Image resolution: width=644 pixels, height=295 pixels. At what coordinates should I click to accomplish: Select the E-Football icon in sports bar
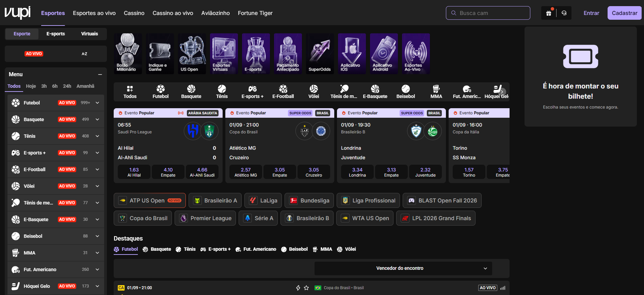click(283, 89)
